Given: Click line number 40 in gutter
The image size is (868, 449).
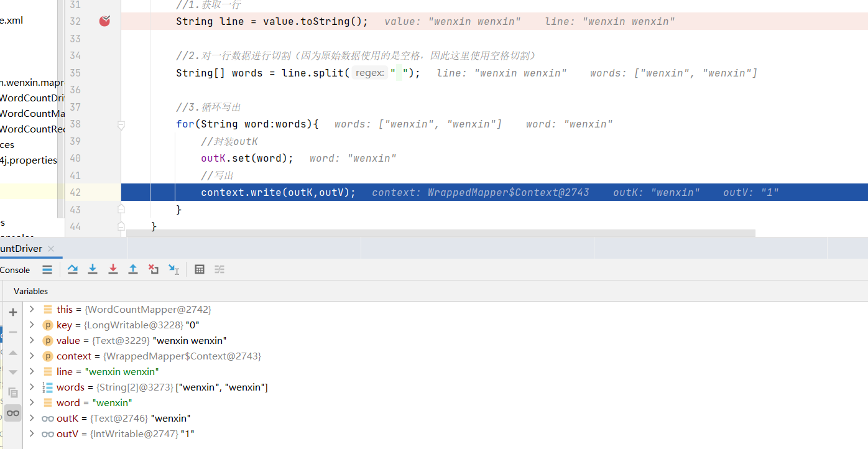Looking at the screenshot, I should 75,158.
